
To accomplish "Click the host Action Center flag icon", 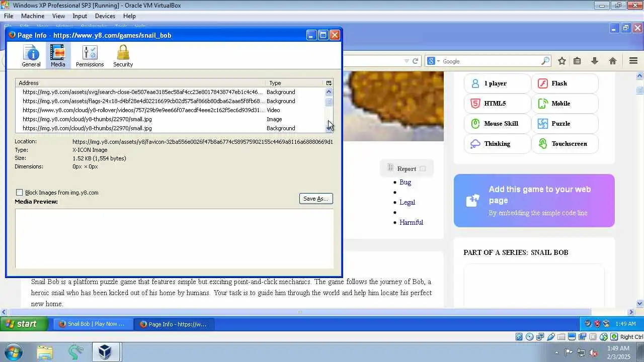I will pos(569,352).
